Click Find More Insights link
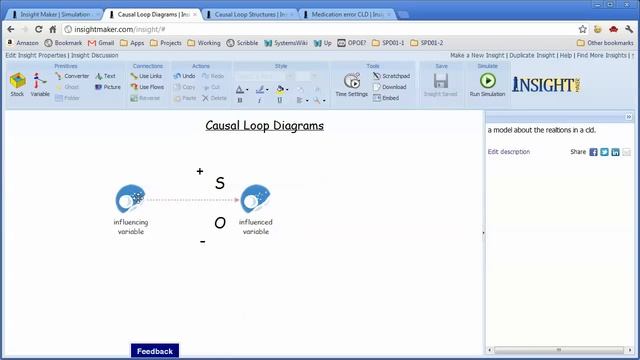The height and width of the screenshot is (360, 640). [602, 55]
